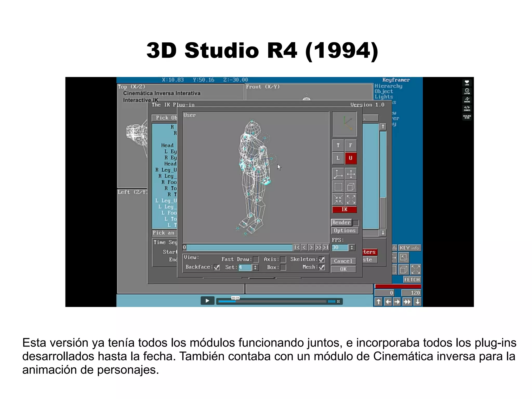Click the overlapping squares switch viewport icon

[x=403, y=258]
